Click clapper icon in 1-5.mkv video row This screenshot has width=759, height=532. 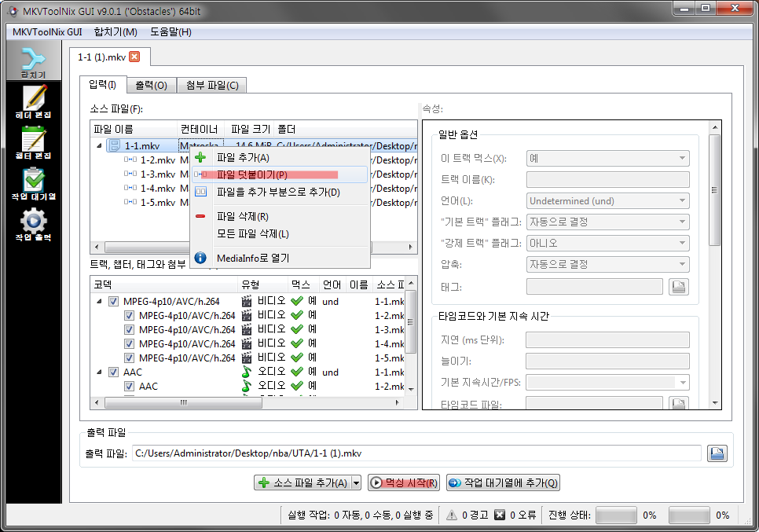tap(247, 358)
